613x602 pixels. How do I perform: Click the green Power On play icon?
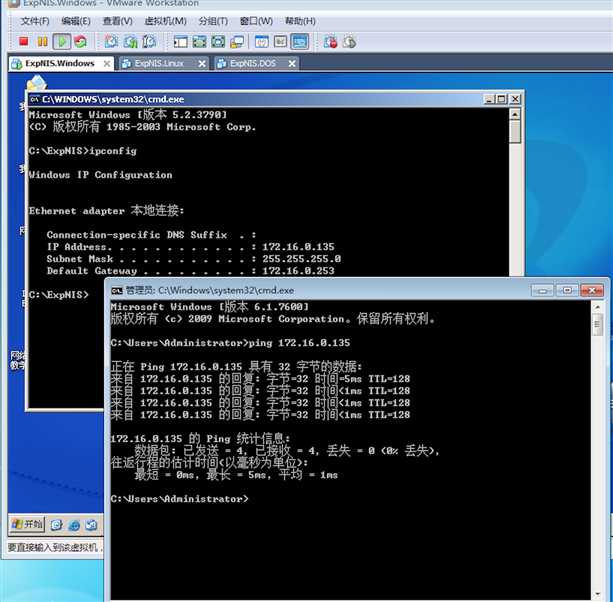62,41
